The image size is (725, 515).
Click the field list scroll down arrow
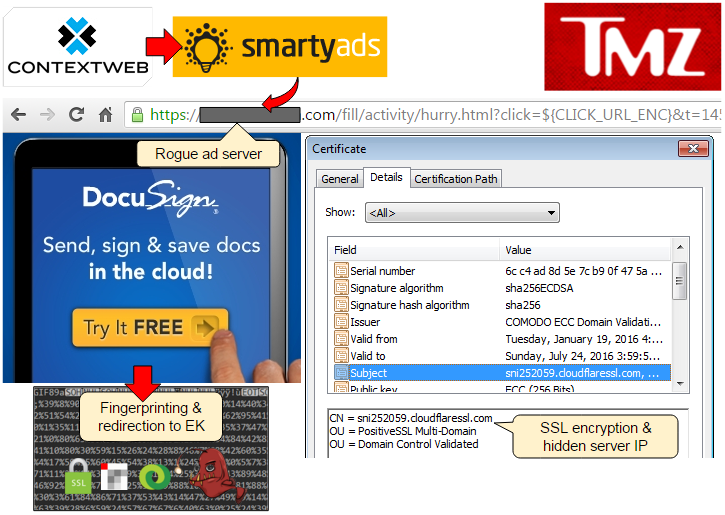[x=680, y=384]
